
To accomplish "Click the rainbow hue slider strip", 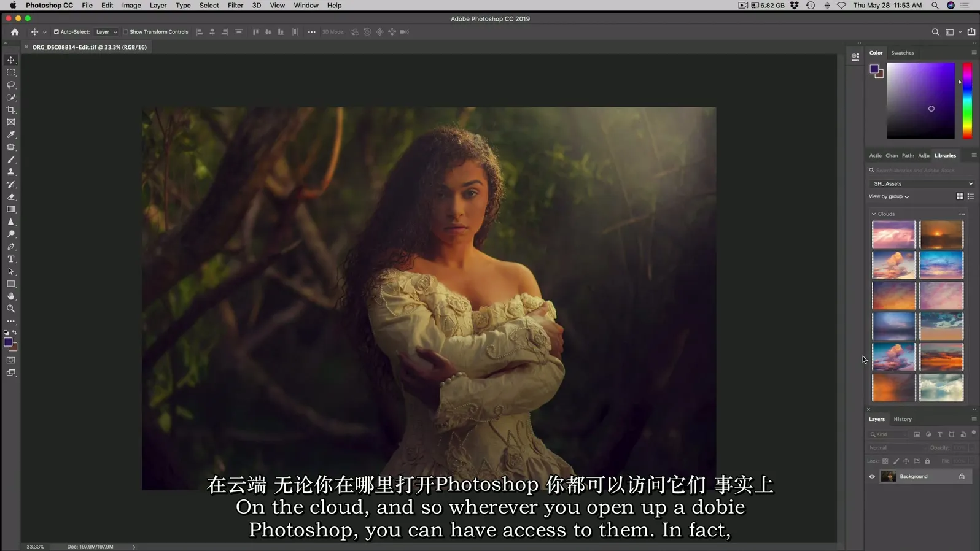I will 967,101.
